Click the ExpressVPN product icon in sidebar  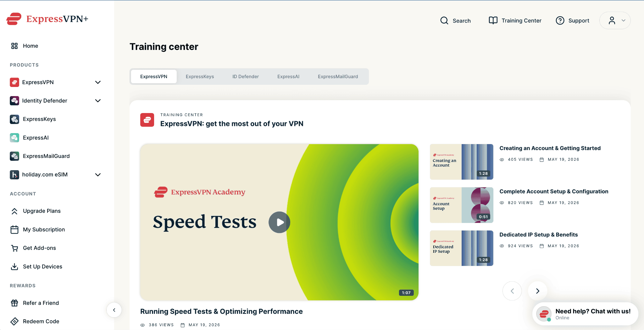(14, 82)
